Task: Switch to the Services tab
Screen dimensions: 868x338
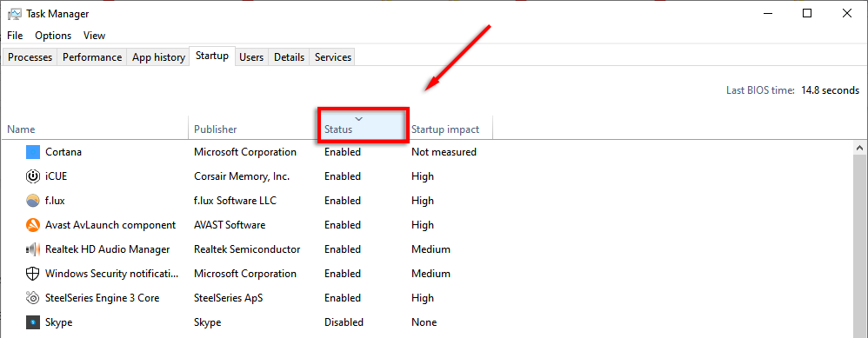Action: 333,57
